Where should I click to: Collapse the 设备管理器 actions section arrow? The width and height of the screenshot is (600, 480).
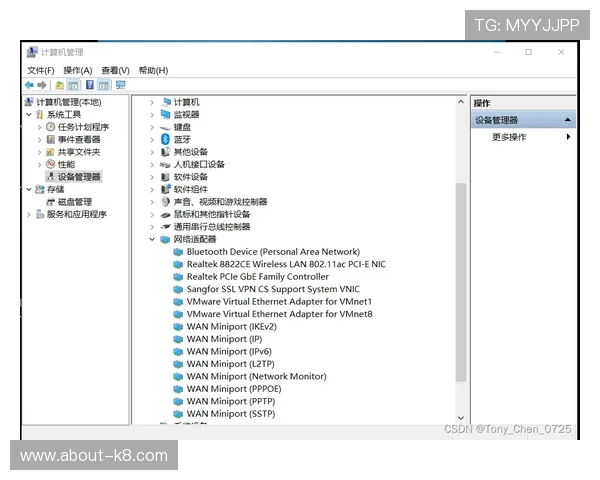(x=568, y=120)
